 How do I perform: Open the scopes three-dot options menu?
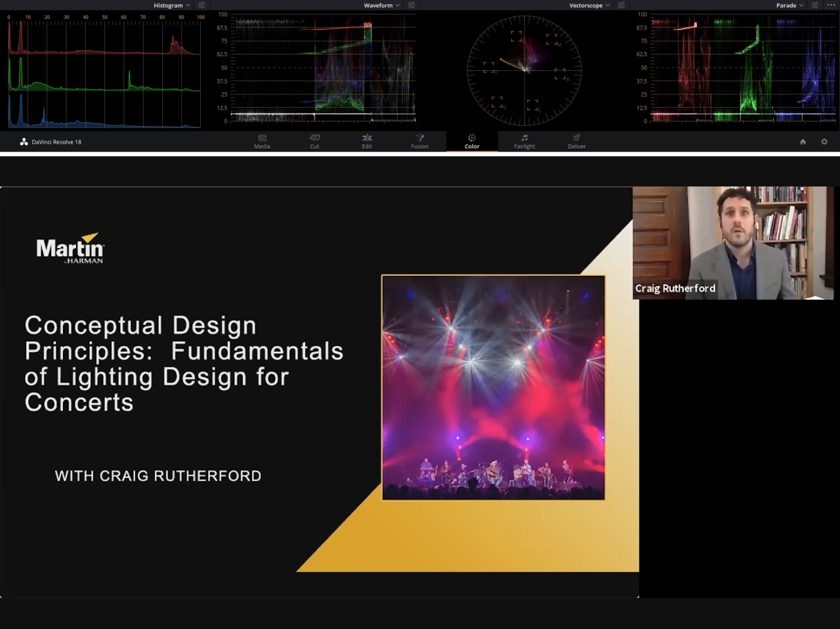pyautogui.click(x=831, y=5)
